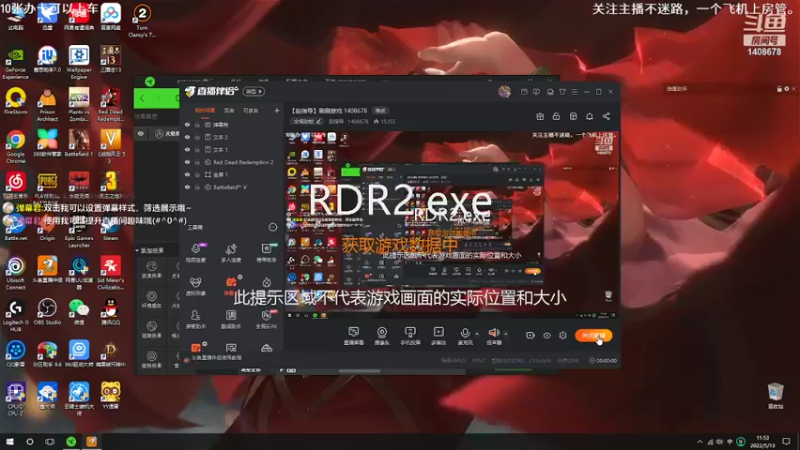800x450 pixels.
Task: Open first effect item in rear window
Action: [152, 269]
